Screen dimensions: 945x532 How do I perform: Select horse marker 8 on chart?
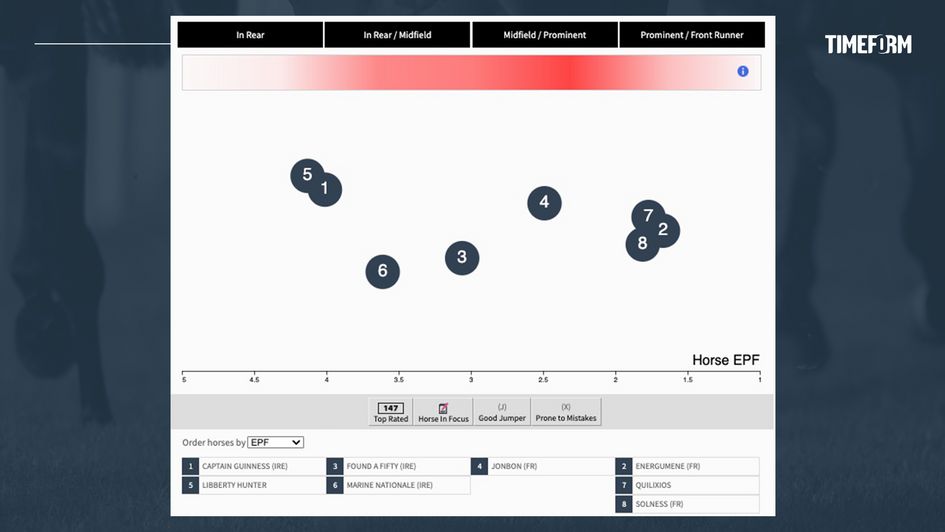[641, 244]
